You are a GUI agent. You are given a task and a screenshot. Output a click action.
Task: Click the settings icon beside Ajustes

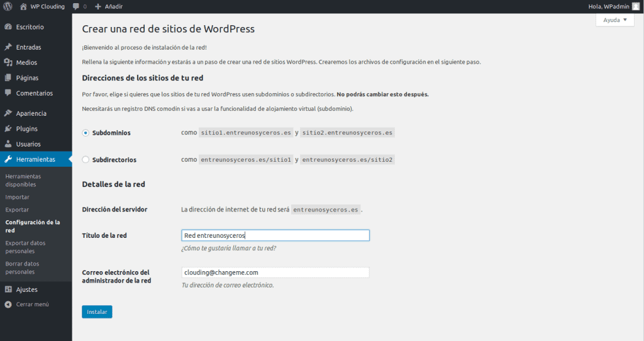[x=8, y=289]
